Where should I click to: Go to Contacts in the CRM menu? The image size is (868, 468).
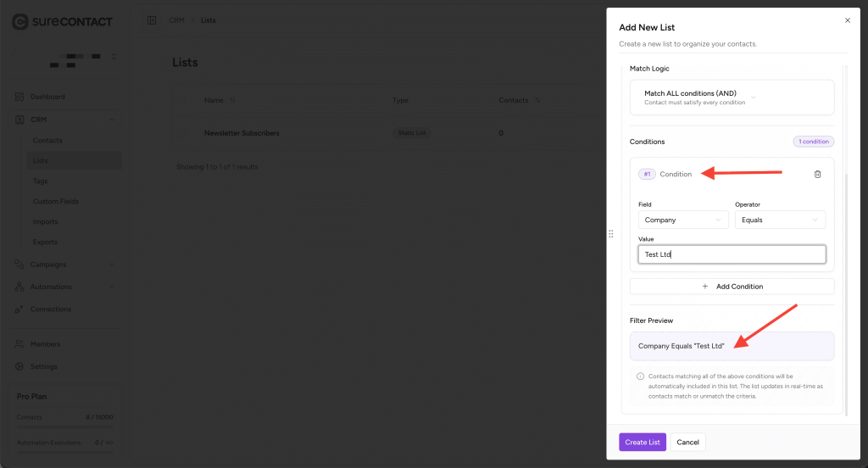(47, 141)
